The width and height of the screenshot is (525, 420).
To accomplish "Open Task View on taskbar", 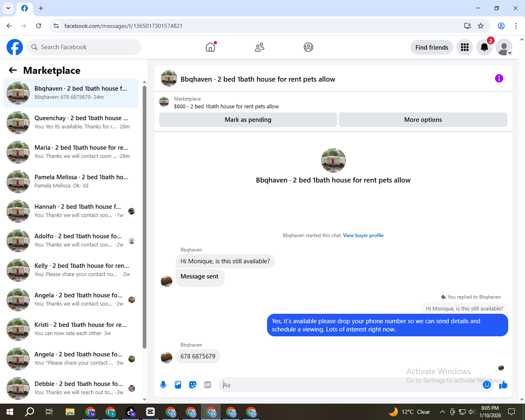I will pos(49,412).
